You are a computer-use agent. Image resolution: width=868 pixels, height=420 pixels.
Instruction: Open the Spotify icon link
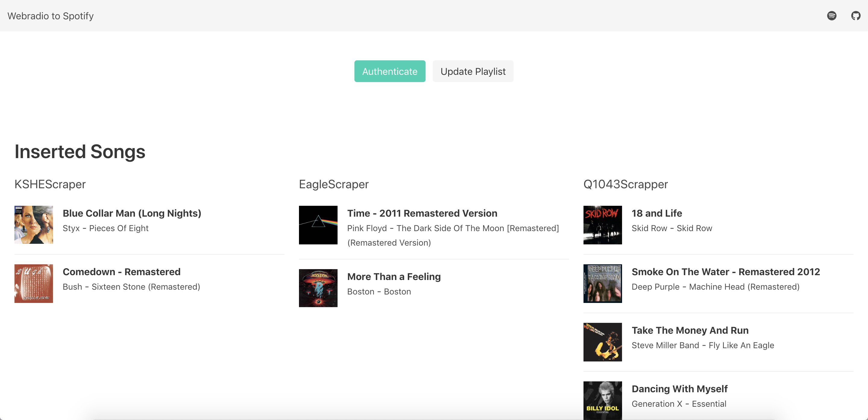(x=832, y=15)
